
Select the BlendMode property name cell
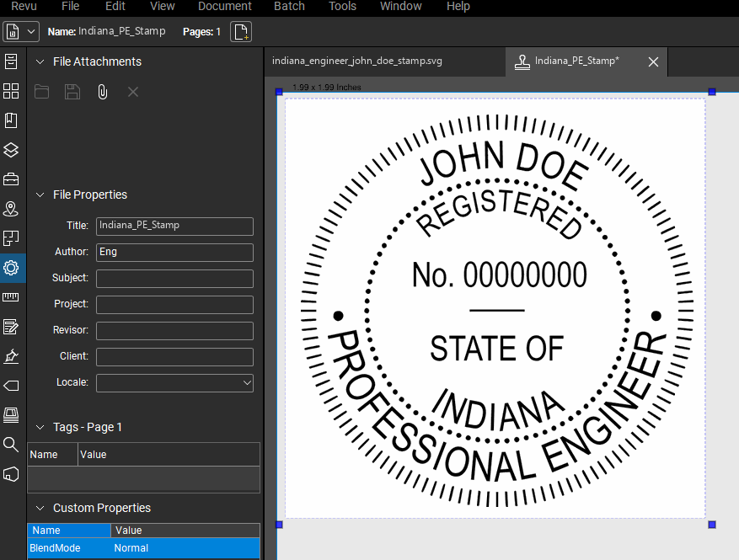(x=69, y=548)
